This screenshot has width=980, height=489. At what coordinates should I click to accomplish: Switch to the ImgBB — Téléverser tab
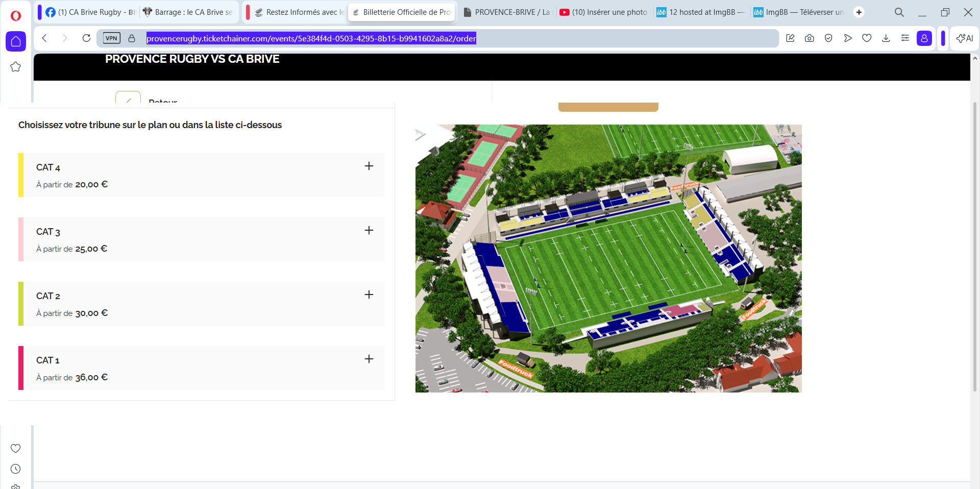[798, 12]
